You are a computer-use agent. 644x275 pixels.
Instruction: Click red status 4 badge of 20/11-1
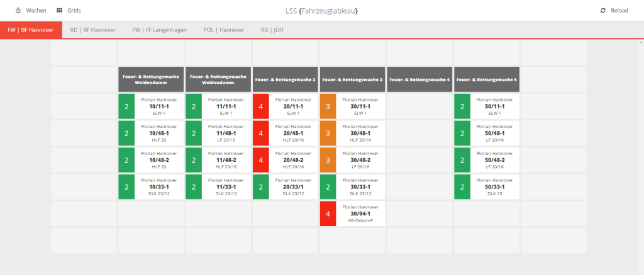point(260,106)
